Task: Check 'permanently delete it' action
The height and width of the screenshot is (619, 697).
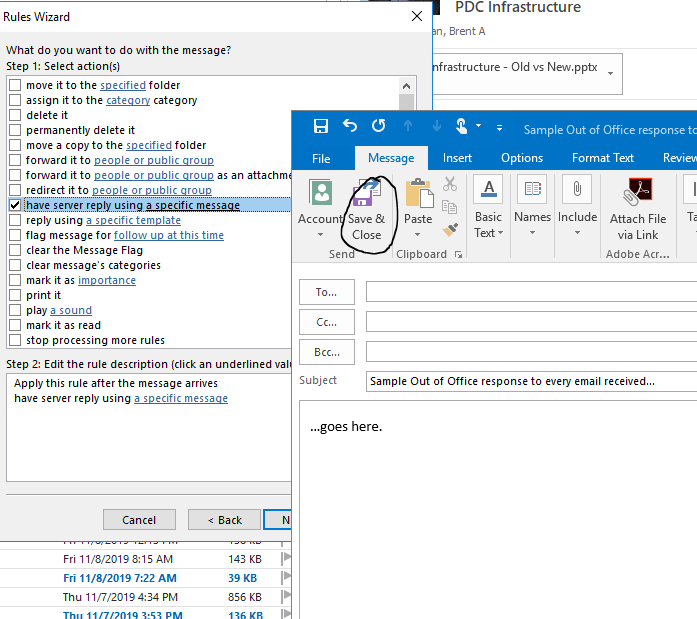Action: (15, 130)
